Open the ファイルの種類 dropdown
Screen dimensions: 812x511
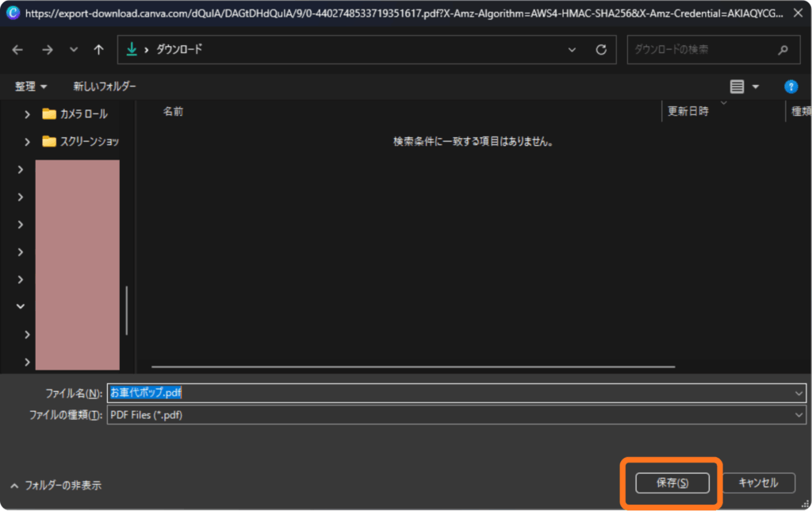click(799, 415)
